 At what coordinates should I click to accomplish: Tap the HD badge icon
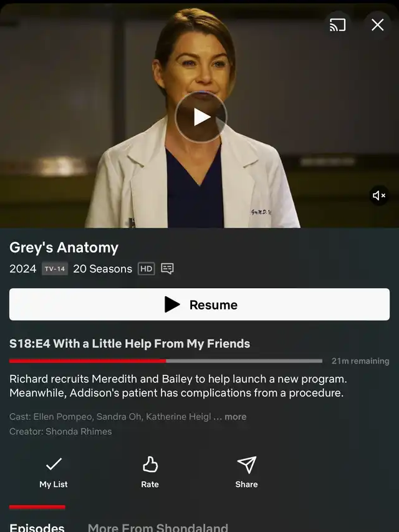pos(147,269)
